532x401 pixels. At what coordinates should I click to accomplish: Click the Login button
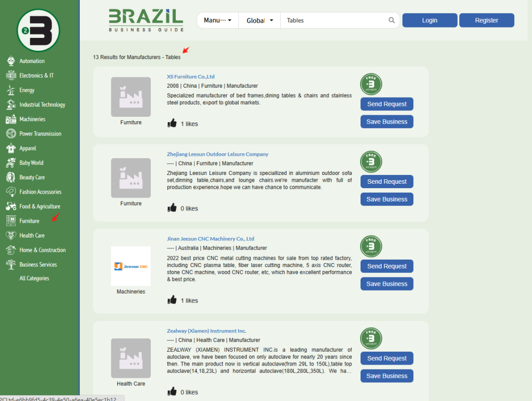pos(430,20)
